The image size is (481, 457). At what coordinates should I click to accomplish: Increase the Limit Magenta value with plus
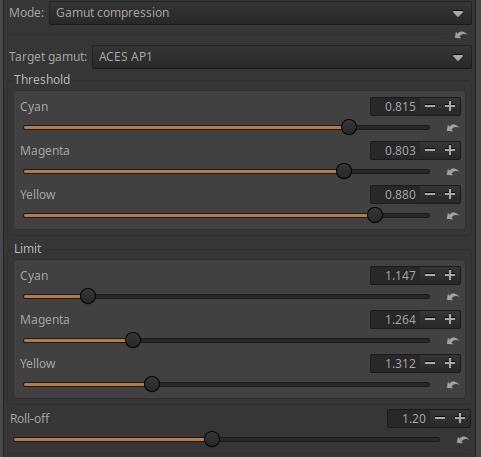click(450, 319)
